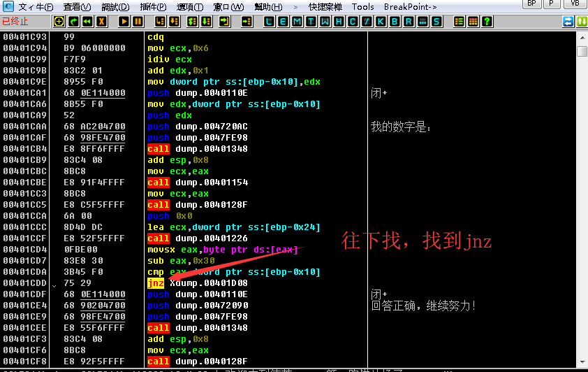This screenshot has height=372, width=588.
Task: Open the Log window with L icon
Action: pos(269,22)
